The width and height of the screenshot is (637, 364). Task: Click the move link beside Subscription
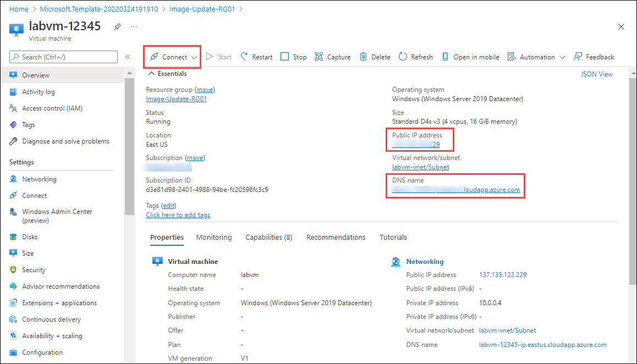[x=195, y=158]
